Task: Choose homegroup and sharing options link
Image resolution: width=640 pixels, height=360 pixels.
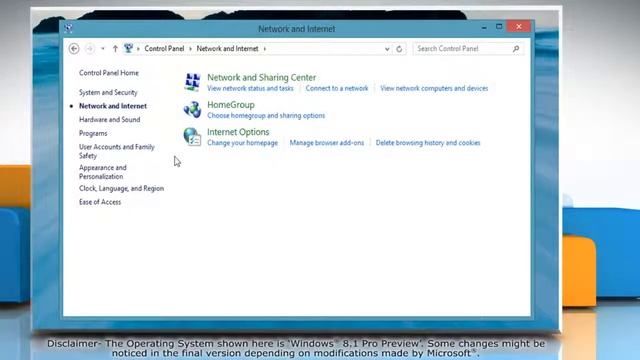Action: (x=266, y=116)
